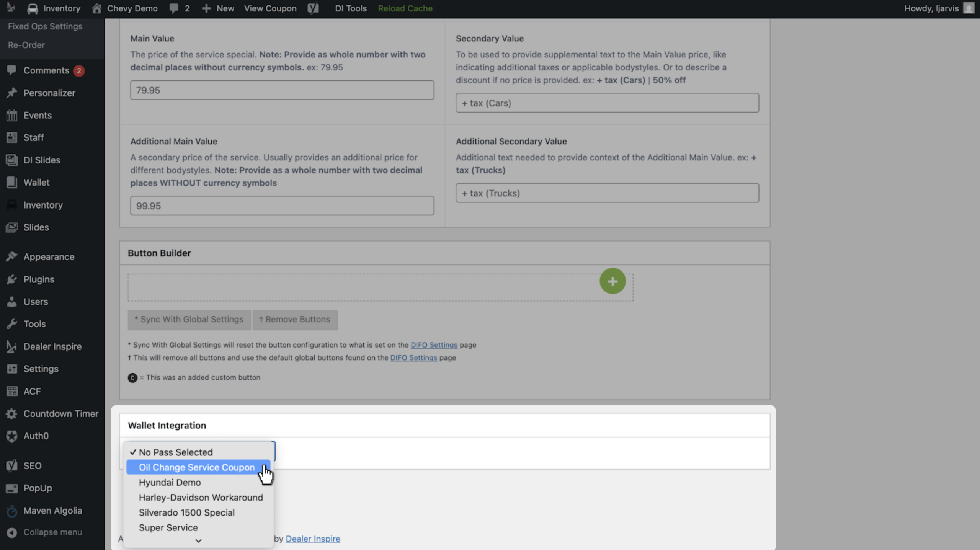The height and width of the screenshot is (550, 980).
Task: Open Fixed Ops Settings submenu item
Action: (45, 26)
